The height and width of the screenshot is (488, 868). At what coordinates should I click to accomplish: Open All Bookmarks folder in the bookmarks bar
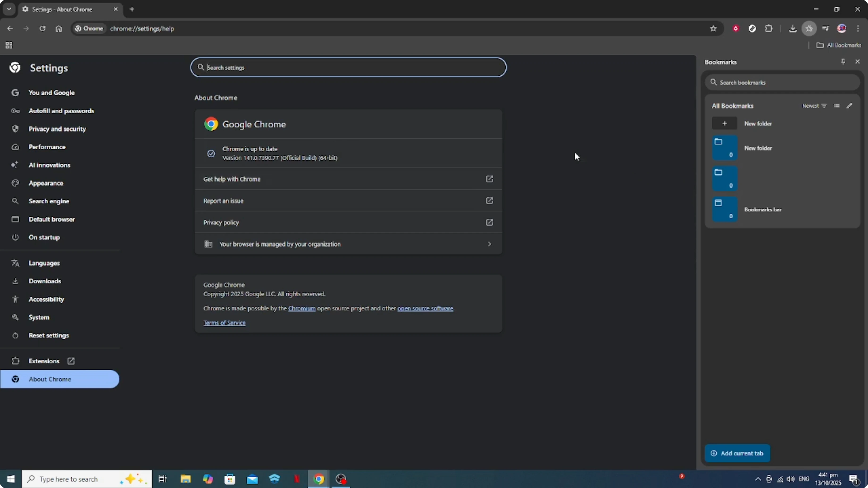838,45
